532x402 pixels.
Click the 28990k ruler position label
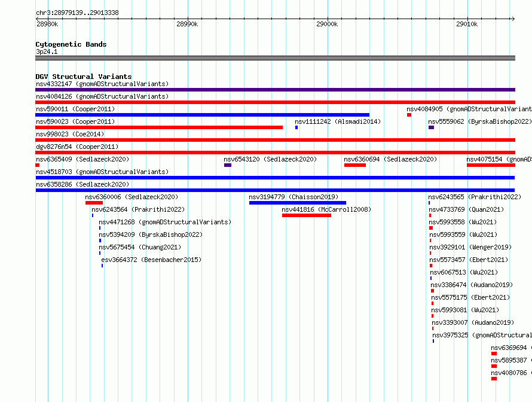tap(187, 24)
